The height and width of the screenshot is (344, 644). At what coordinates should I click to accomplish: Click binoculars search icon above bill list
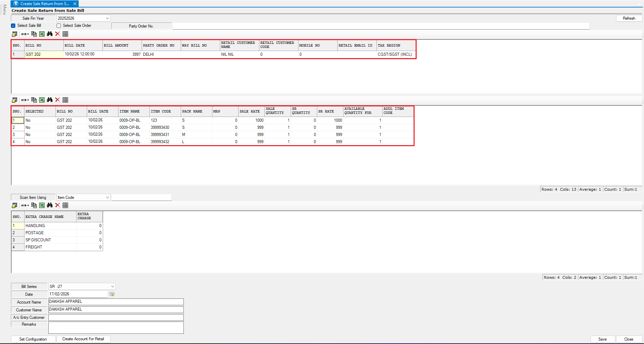click(x=50, y=34)
